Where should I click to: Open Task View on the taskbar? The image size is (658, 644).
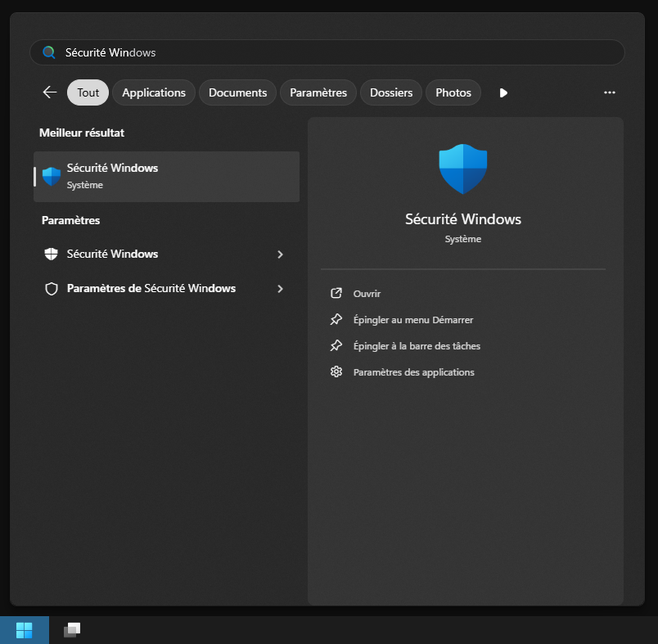point(72,630)
